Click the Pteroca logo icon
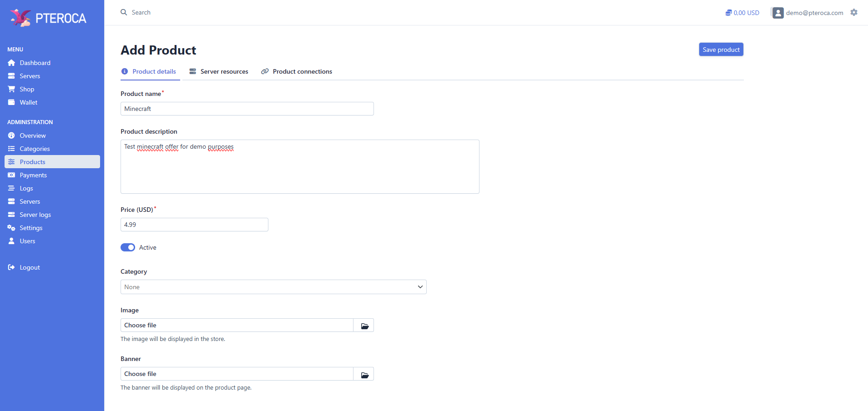The image size is (868, 411). click(20, 18)
